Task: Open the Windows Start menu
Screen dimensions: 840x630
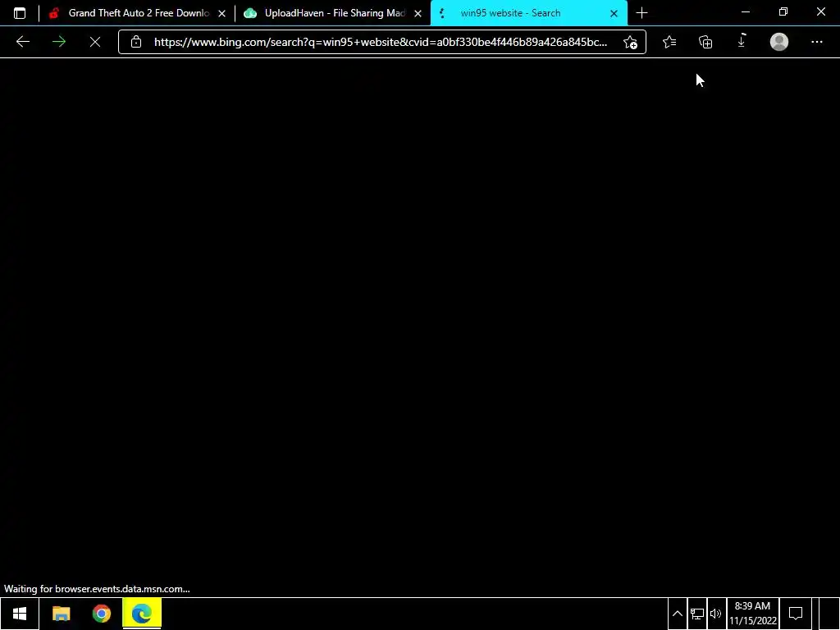Action: [x=20, y=614]
